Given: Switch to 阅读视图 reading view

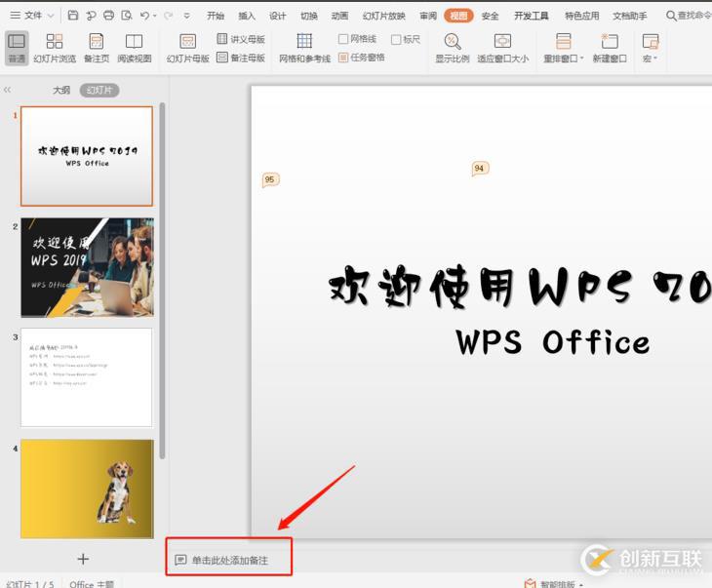Looking at the screenshot, I should point(134,48).
